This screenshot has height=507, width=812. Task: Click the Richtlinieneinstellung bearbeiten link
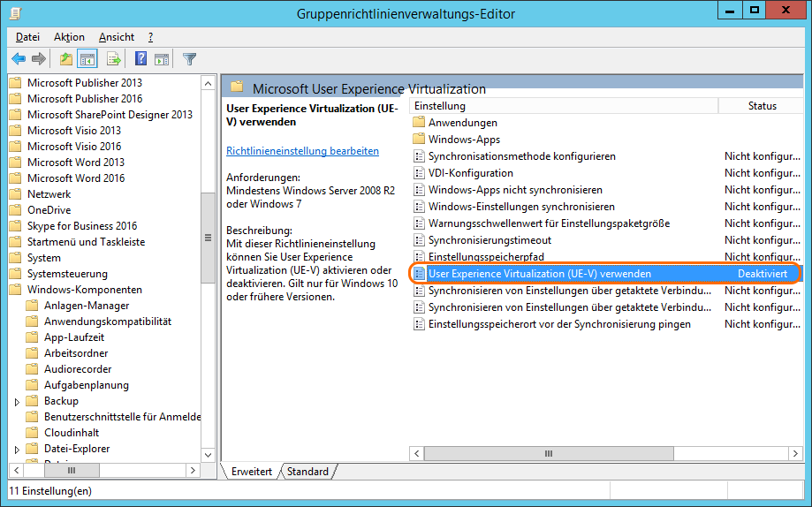(302, 151)
